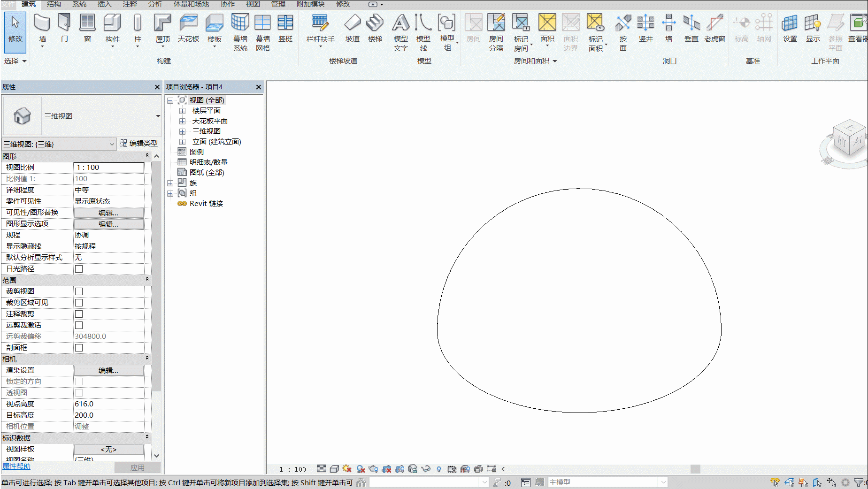Click Edit button for Visibility/Graphics Overrides (可见性/图形替换)
The image size is (868, 489).
pyautogui.click(x=108, y=213)
